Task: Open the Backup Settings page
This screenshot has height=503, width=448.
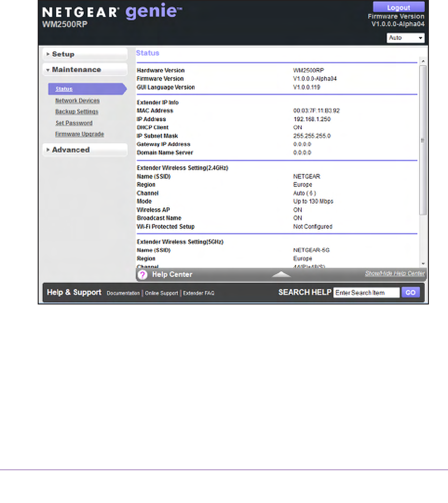Action: pos(77,112)
